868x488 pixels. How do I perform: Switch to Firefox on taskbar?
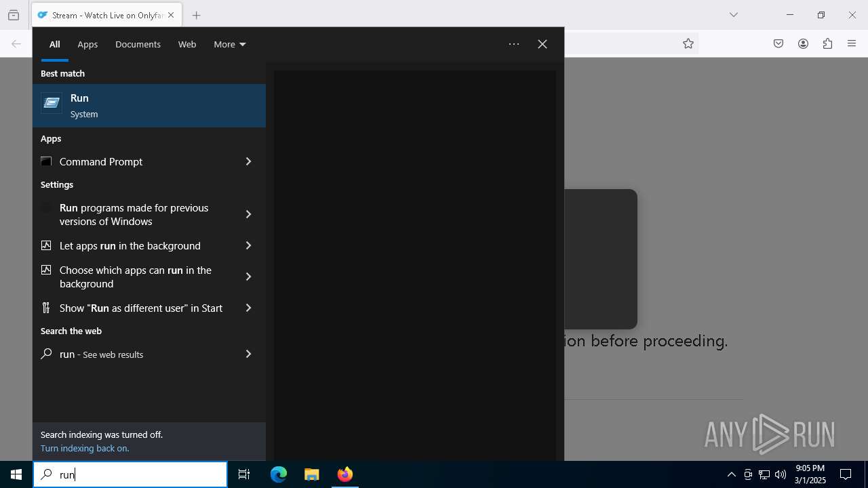(345, 474)
